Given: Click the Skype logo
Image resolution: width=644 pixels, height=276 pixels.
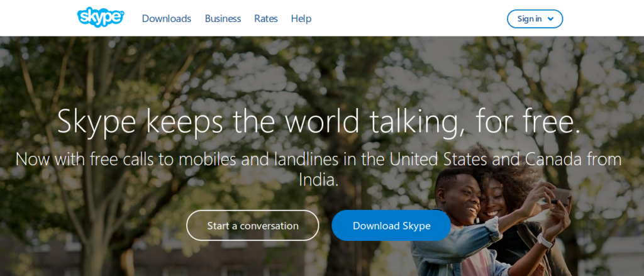Looking at the screenshot, I should coord(100,17).
